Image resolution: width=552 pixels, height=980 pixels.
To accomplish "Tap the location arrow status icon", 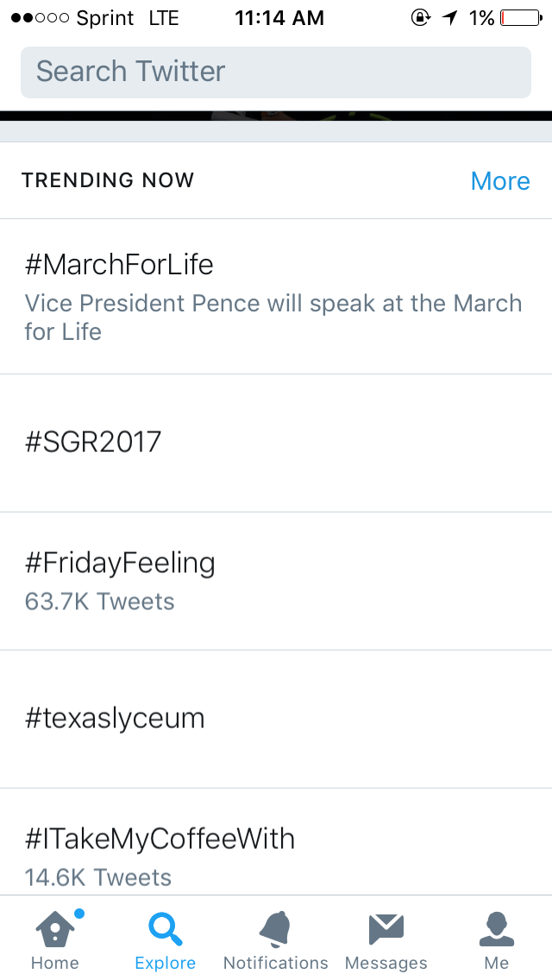I will (449, 17).
